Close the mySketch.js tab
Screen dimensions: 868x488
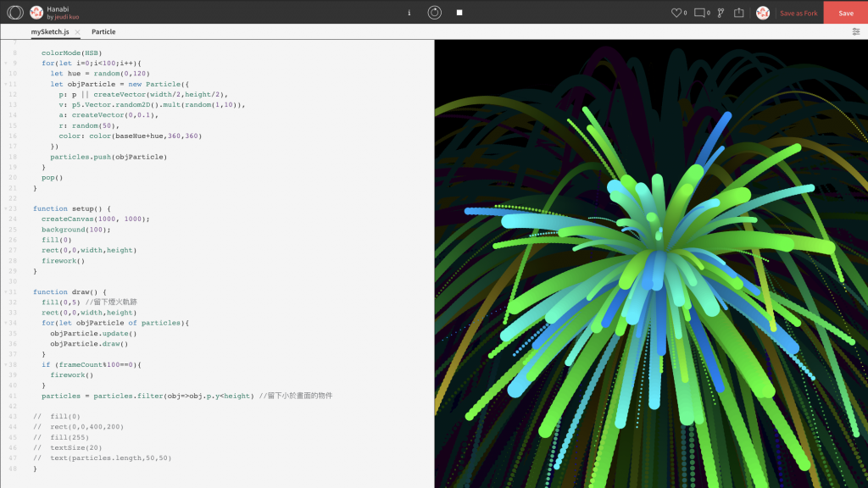click(77, 32)
